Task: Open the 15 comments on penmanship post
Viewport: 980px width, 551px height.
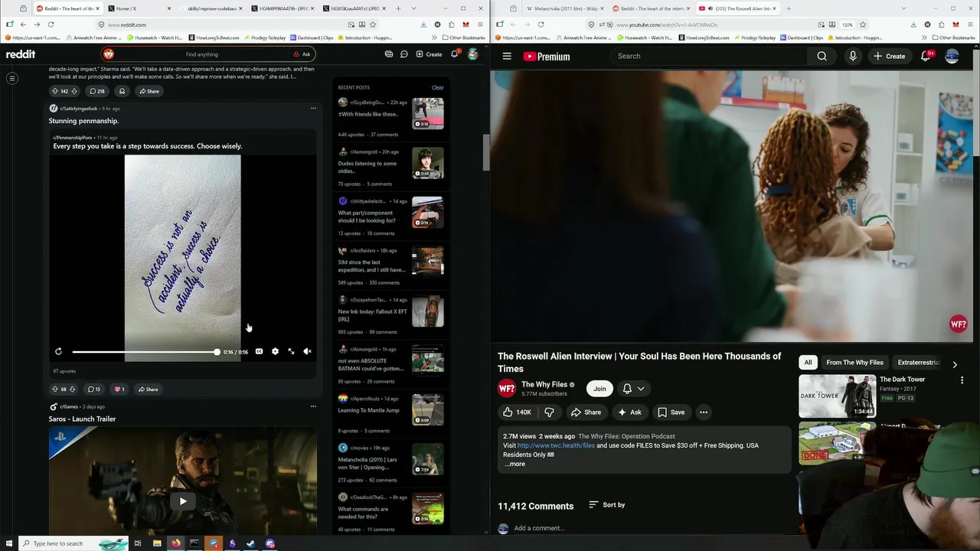Action: (x=93, y=389)
